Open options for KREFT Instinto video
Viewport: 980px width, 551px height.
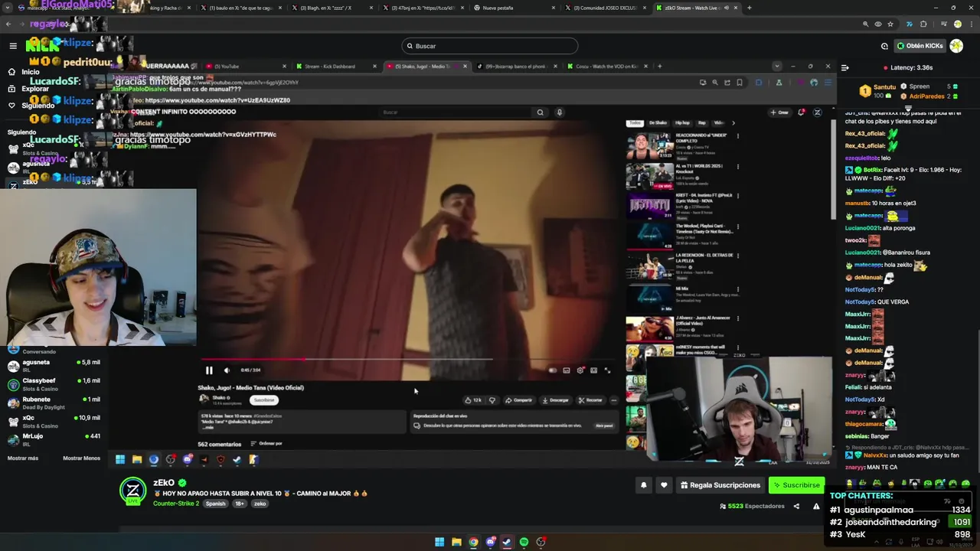click(738, 197)
